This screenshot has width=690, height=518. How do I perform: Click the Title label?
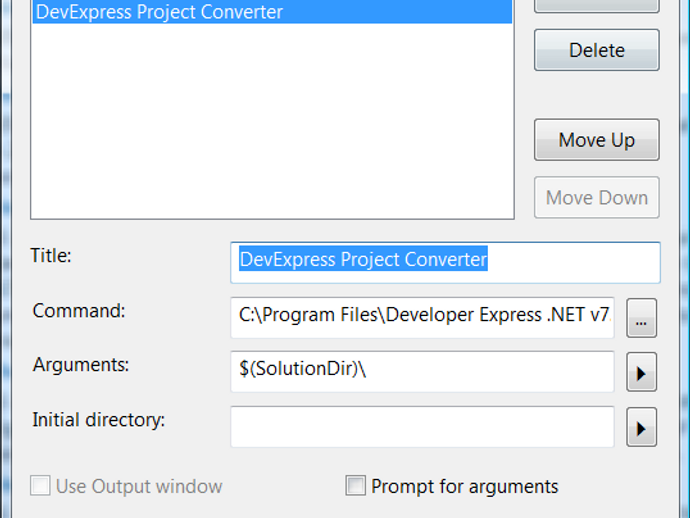51,255
